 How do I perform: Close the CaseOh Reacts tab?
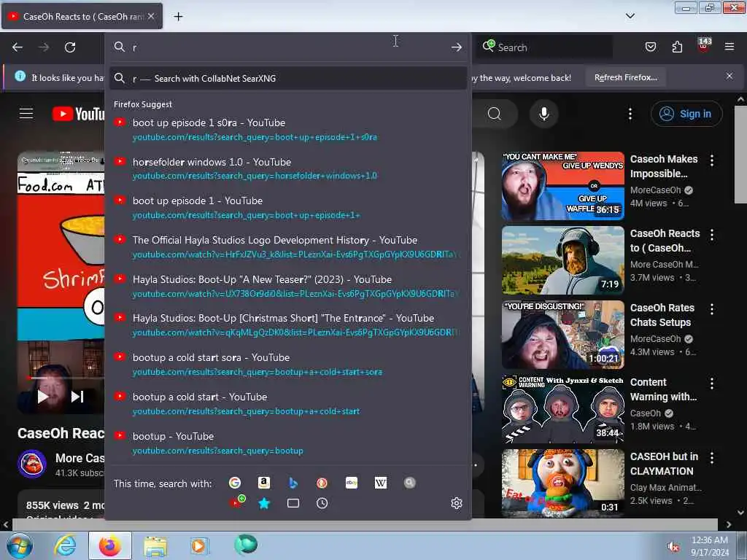(151, 16)
